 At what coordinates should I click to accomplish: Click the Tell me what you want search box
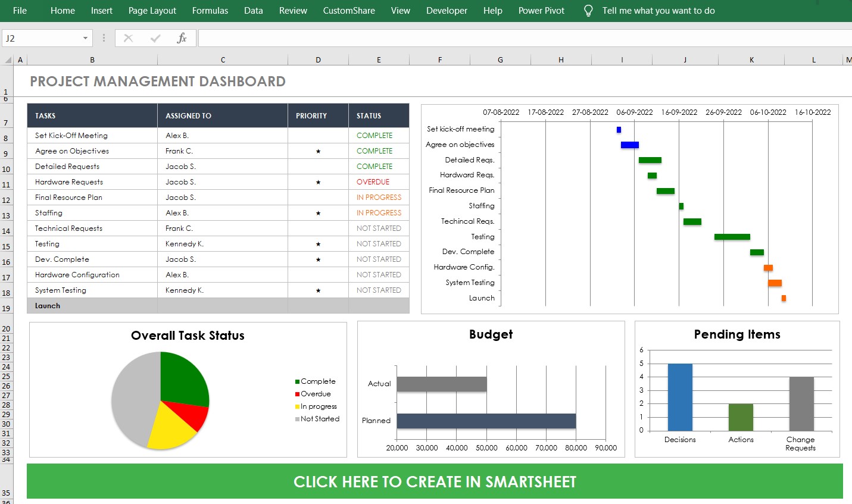click(x=658, y=11)
